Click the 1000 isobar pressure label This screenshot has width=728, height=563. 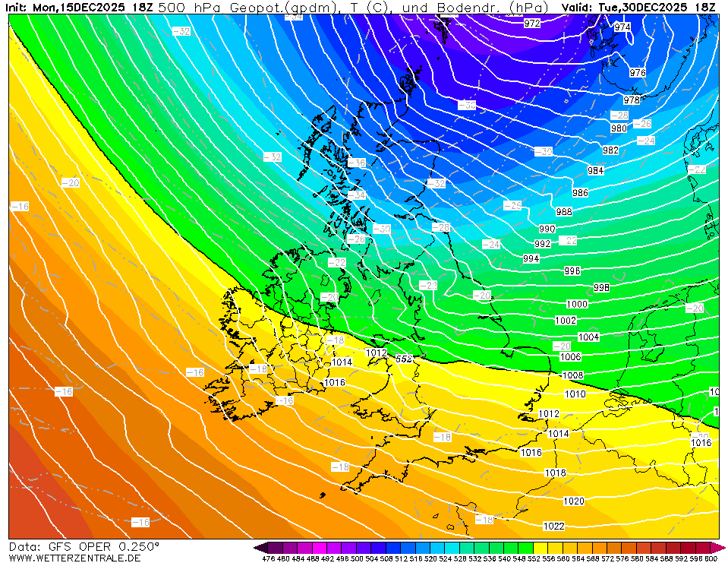click(x=577, y=304)
